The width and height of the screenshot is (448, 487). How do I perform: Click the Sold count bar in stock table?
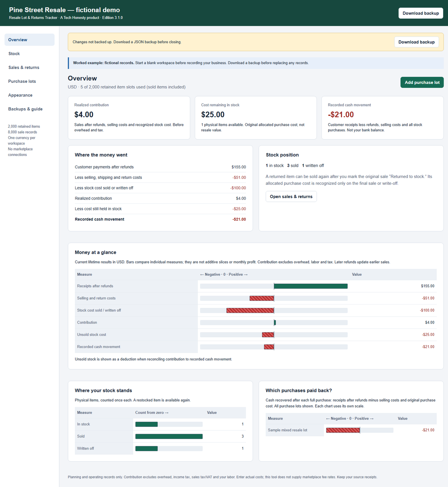(x=169, y=436)
